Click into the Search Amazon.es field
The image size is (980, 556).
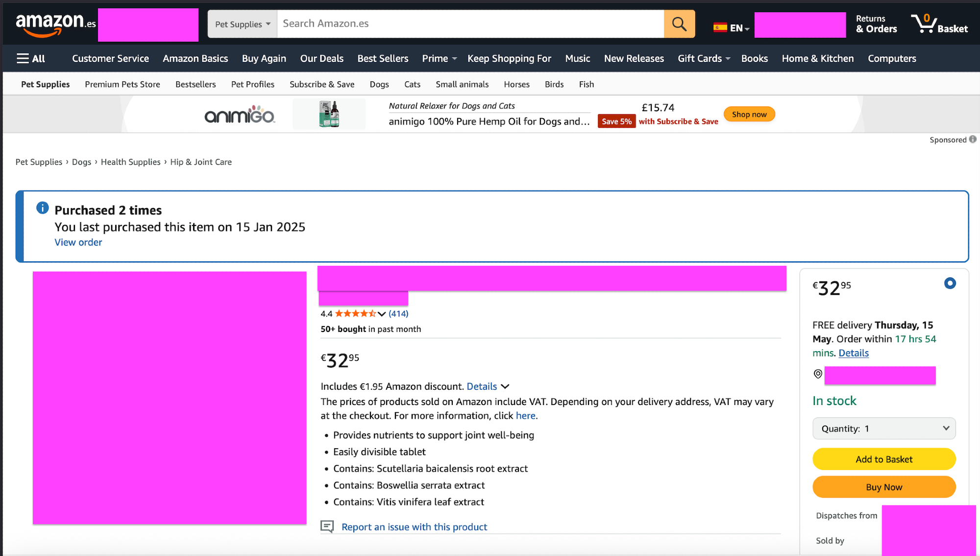tap(470, 24)
